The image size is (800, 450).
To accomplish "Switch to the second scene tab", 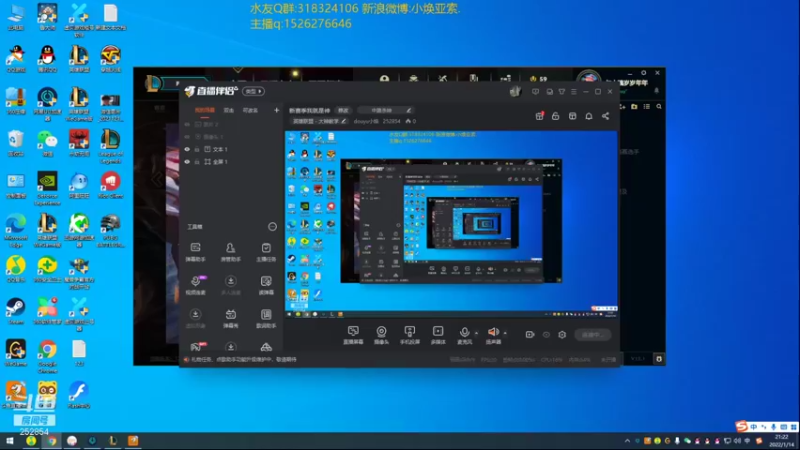I will [229, 110].
